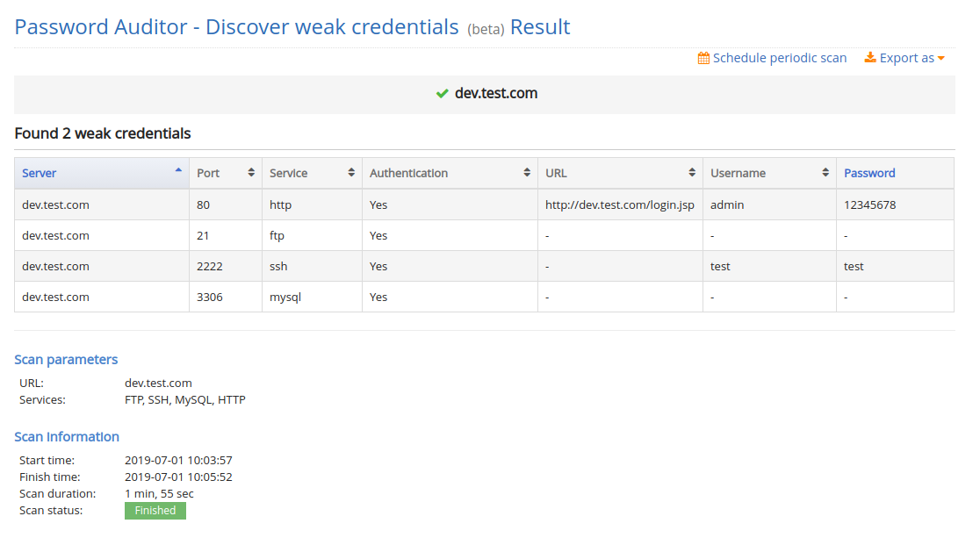Image resolution: width=980 pixels, height=545 pixels.
Task: Sort by Port using its arrows
Action: 251,173
